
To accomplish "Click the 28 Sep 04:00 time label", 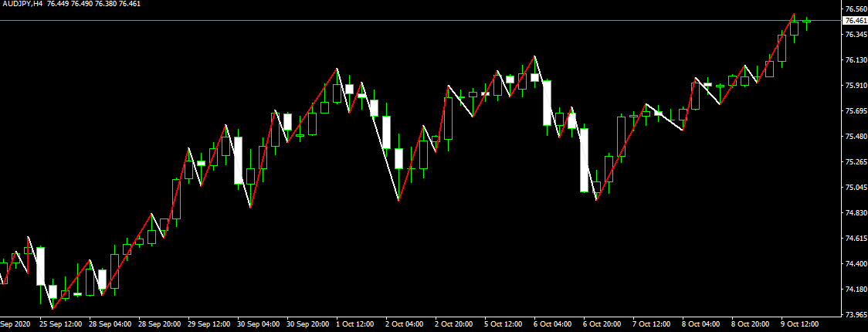I will (x=110, y=324).
